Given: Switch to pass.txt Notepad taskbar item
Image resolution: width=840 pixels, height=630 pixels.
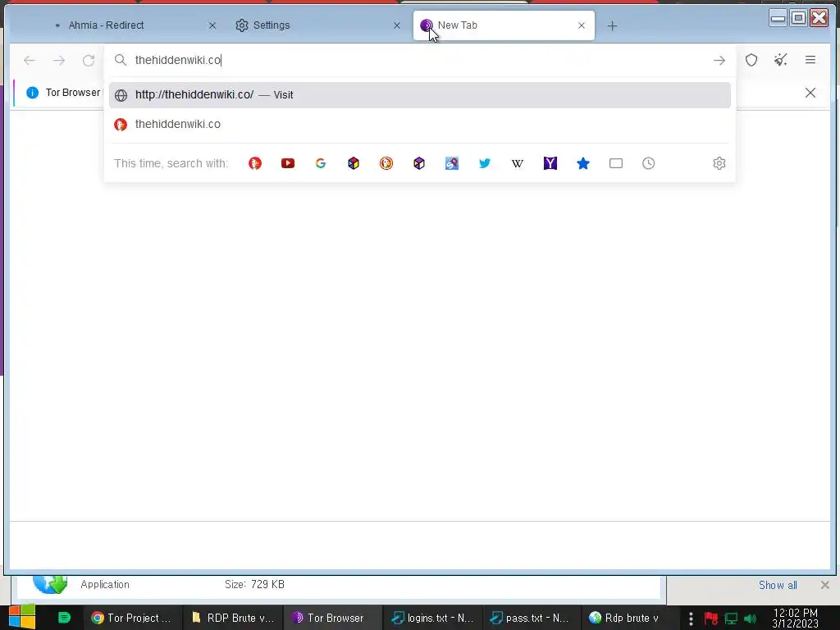Looking at the screenshot, I should [x=532, y=618].
